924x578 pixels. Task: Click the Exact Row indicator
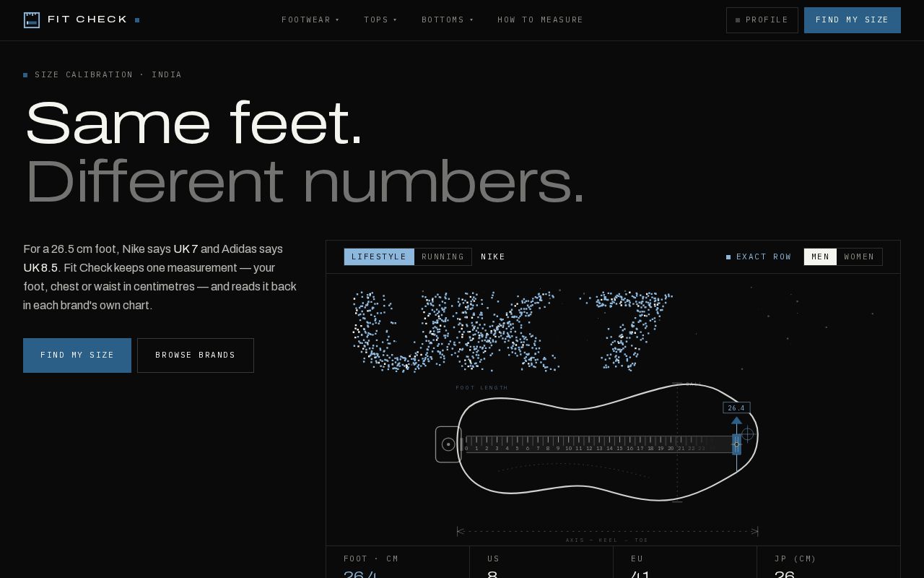[x=759, y=257]
